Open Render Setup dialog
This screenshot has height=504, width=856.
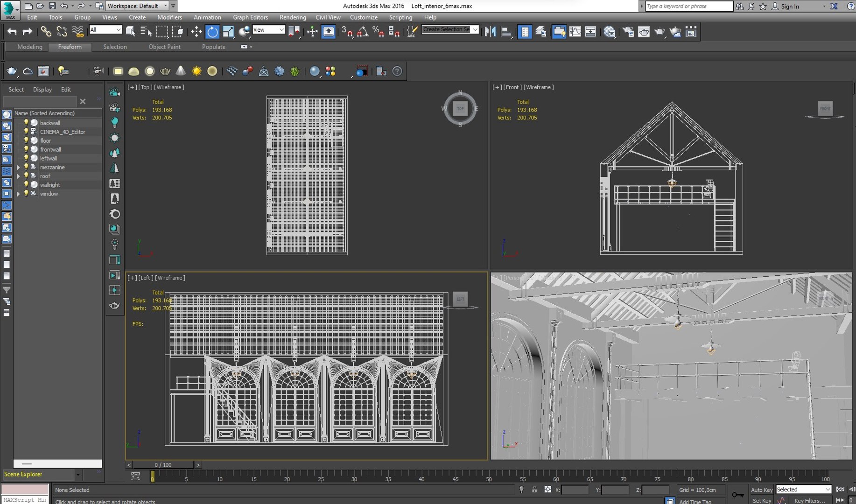628,32
